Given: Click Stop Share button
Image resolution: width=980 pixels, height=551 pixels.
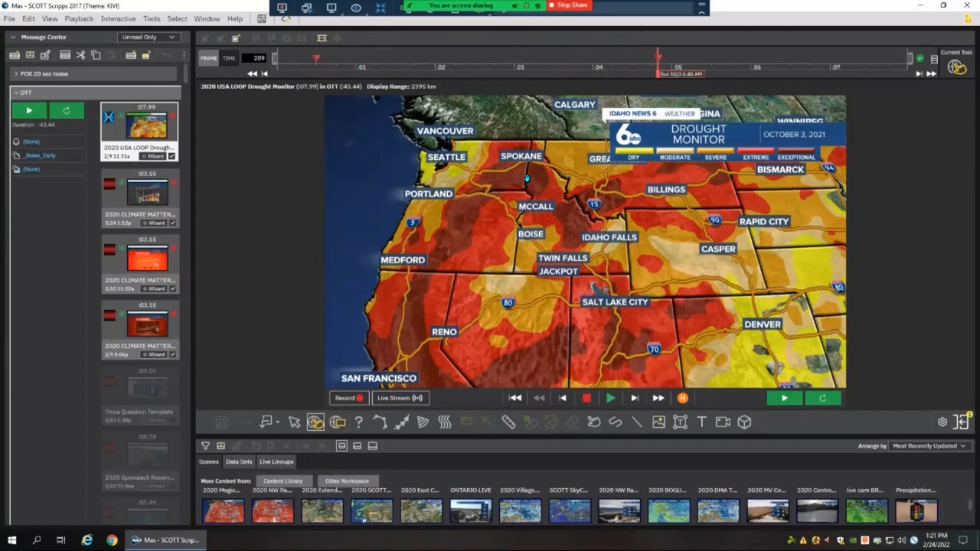Looking at the screenshot, I should click(x=568, y=5).
